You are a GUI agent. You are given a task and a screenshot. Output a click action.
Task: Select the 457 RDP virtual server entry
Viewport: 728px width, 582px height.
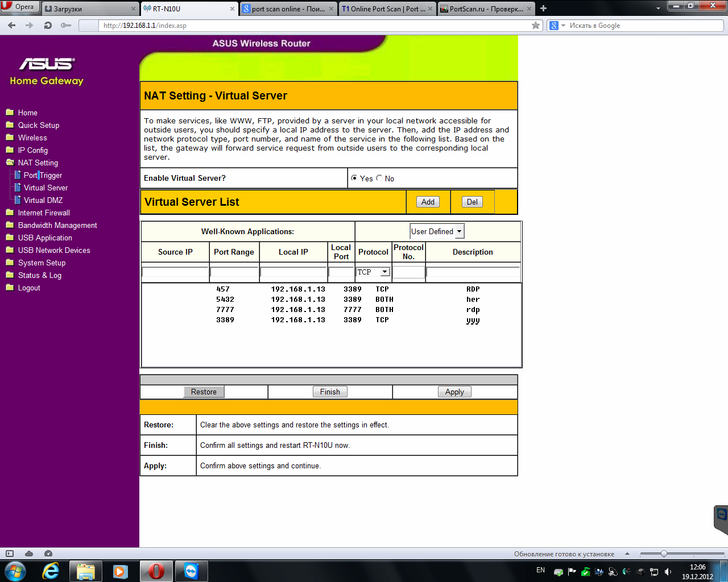(331, 289)
